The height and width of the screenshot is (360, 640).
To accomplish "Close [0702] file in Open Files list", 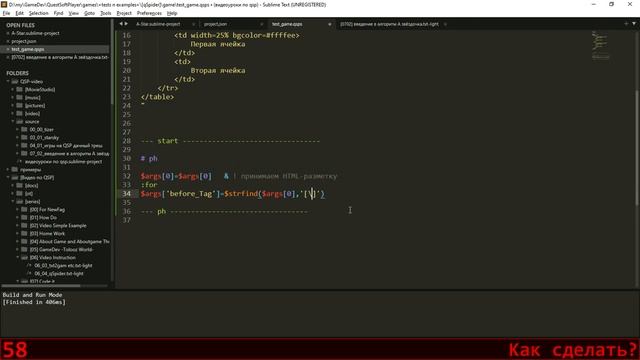I will [8, 58].
